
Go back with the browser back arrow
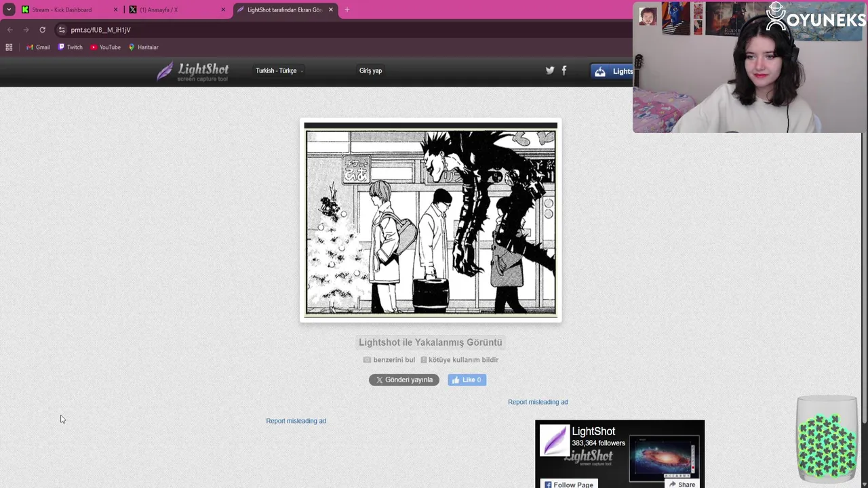10,30
